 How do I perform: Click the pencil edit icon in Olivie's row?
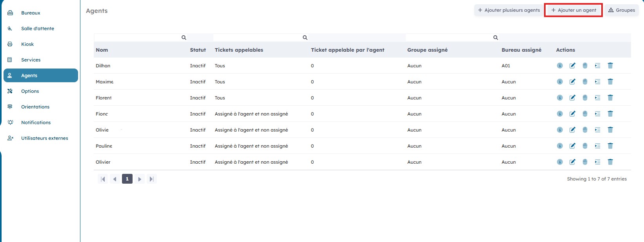(x=572, y=130)
